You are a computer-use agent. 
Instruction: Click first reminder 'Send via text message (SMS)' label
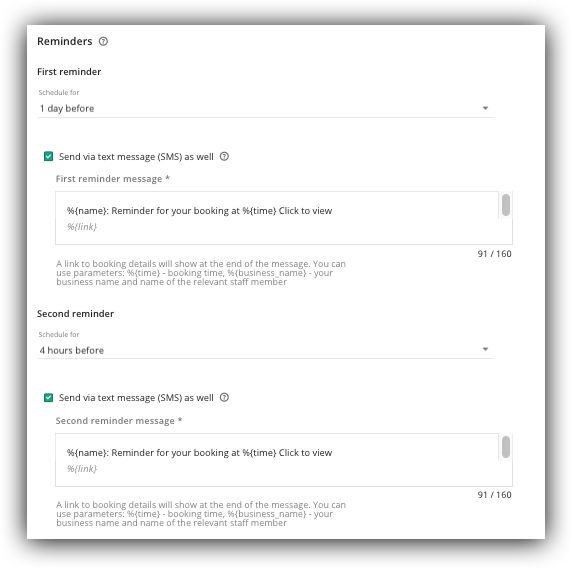[x=136, y=157]
